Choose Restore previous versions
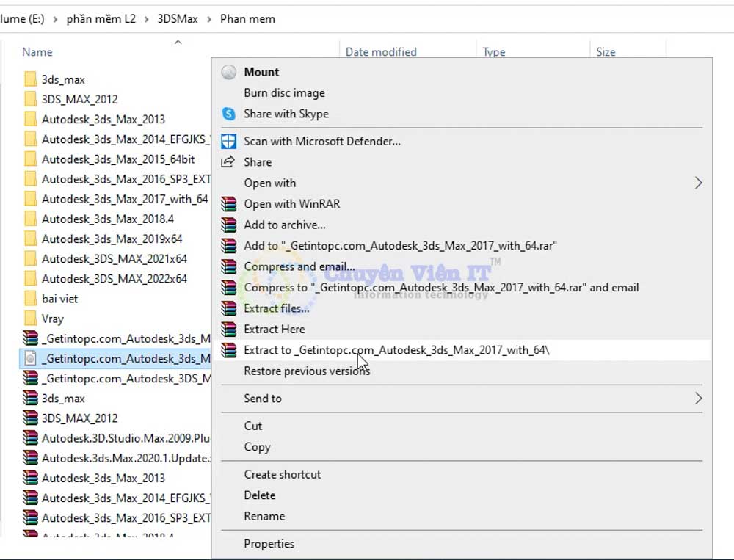The image size is (734, 560). pos(307,371)
